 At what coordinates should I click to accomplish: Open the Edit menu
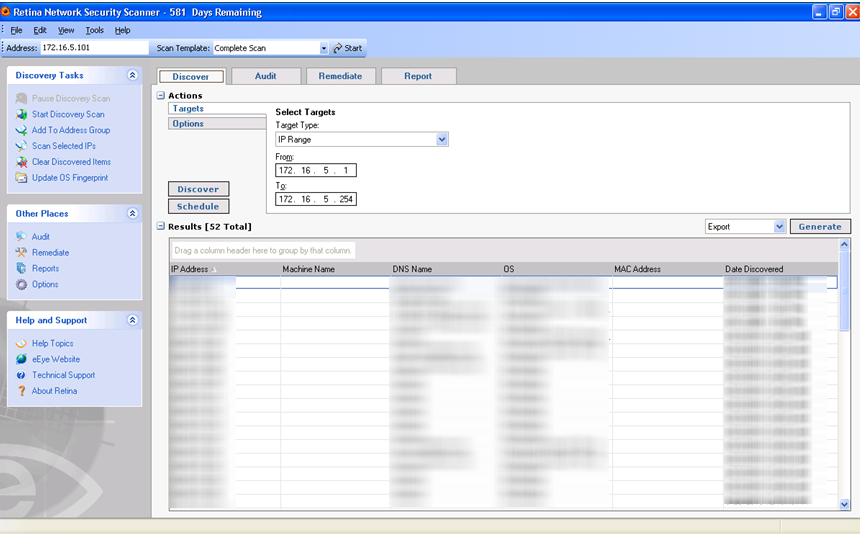tap(40, 30)
